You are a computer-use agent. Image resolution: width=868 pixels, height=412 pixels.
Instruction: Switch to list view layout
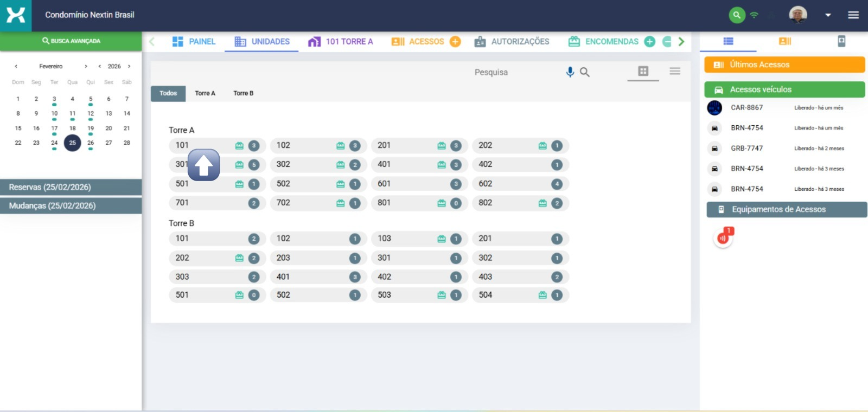(674, 72)
